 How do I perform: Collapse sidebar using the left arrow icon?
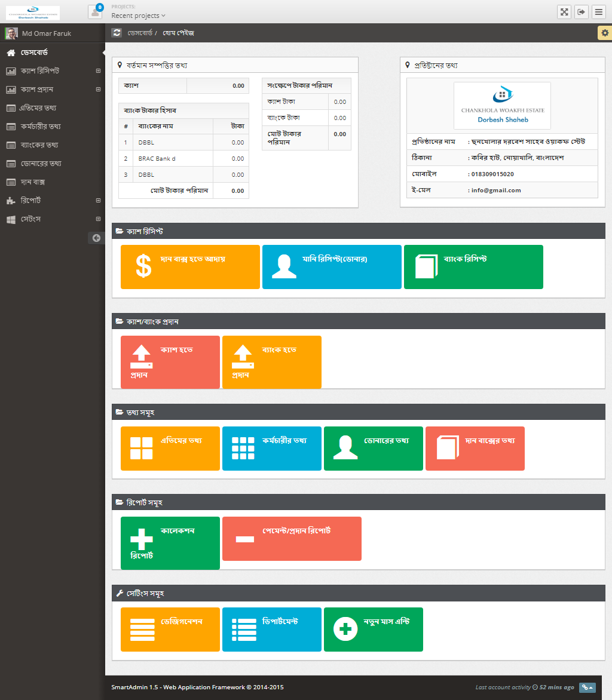point(96,238)
